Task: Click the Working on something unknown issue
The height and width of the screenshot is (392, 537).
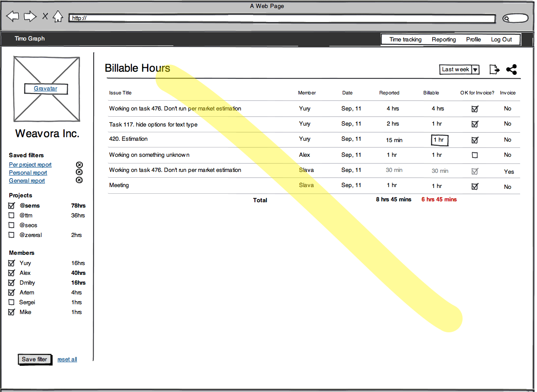Action: [149, 155]
